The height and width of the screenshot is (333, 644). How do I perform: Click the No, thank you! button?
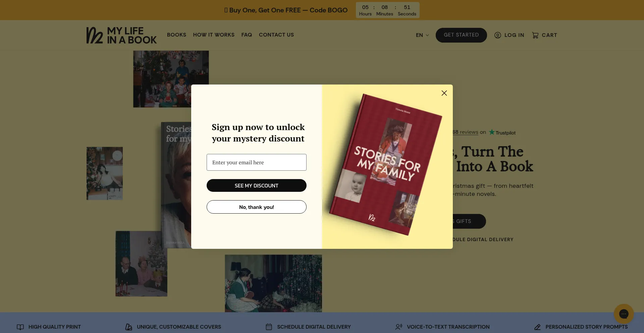257,207
